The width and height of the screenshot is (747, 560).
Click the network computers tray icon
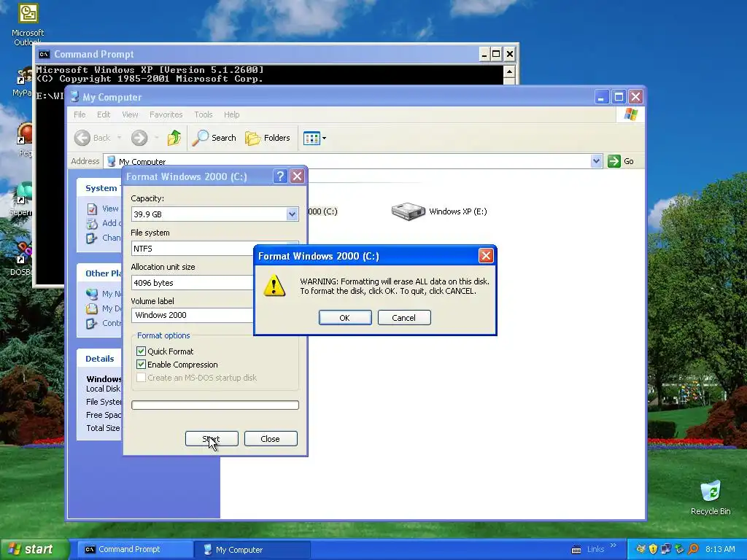665,549
